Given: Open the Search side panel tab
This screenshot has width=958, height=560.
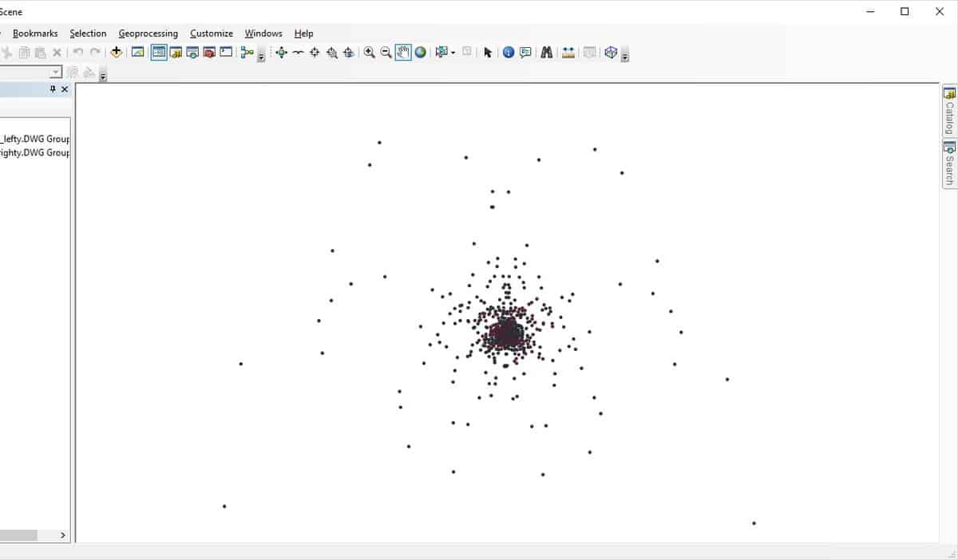Looking at the screenshot, I should click(x=949, y=164).
